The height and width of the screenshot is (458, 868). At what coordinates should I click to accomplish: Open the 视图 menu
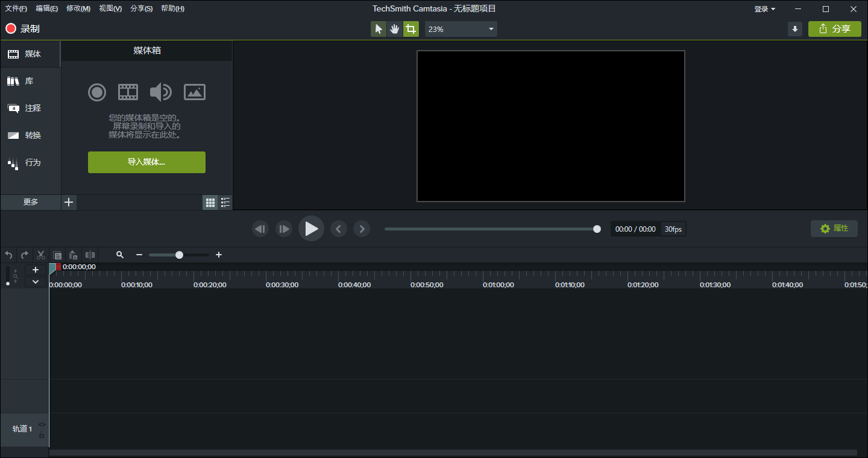coord(110,8)
